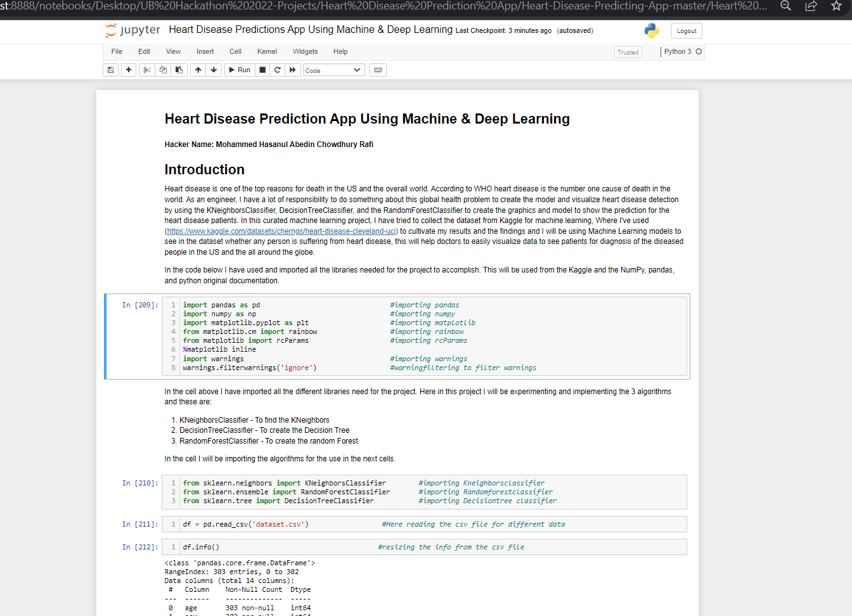
Task: Zoom icon in browser address bar
Action: click(785, 6)
